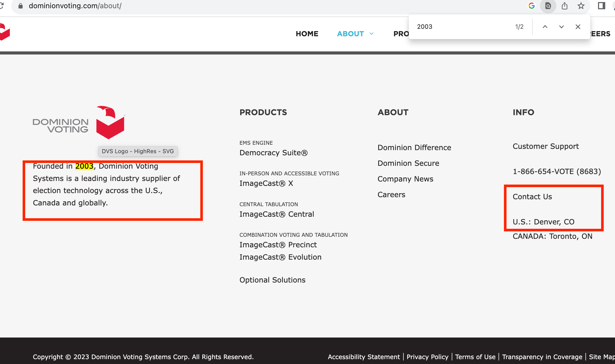Click the address bar URL
This screenshot has height=364, width=615.
(x=75, y=6)
